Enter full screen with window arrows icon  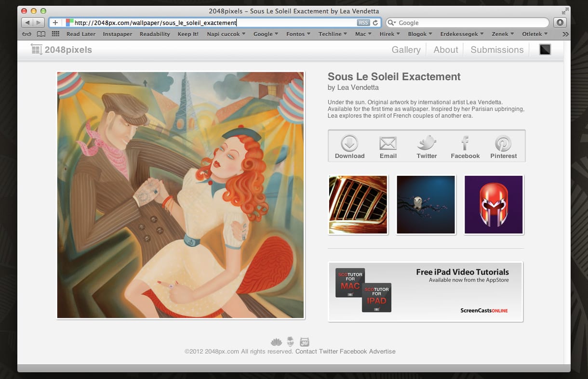tap(565, 11)
